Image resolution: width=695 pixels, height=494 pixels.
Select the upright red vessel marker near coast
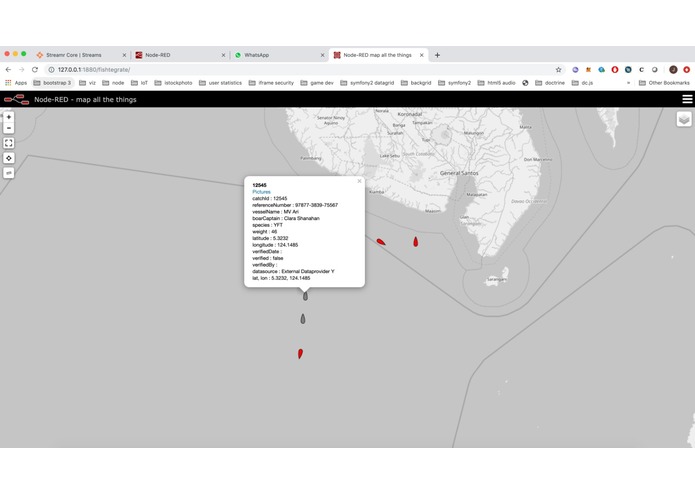coord(415,241)
